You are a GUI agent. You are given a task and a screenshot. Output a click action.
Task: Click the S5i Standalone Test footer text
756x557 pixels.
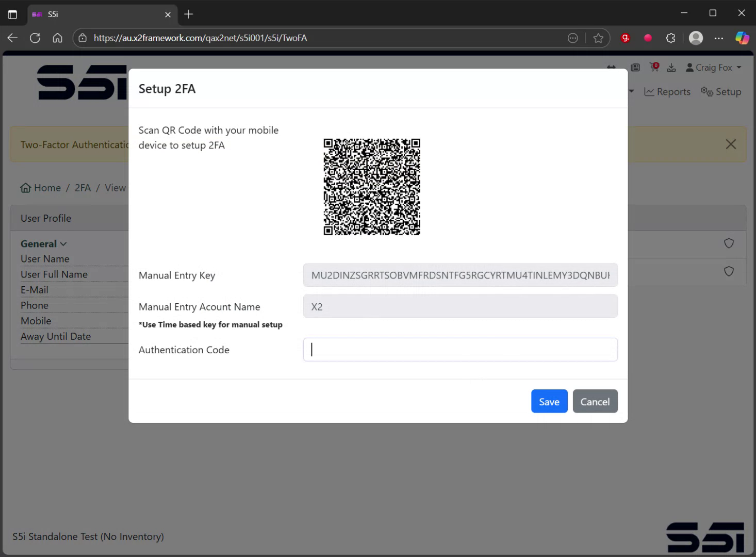click(88, 536)
